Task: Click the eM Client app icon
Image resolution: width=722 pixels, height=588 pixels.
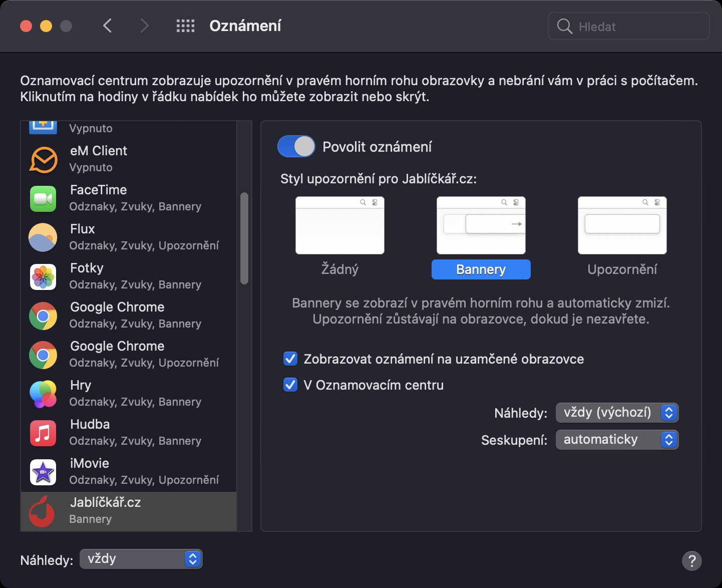Action: pos(44,159)
